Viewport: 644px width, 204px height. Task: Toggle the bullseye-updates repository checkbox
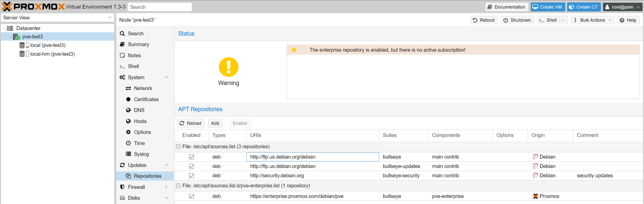point(192,166)
